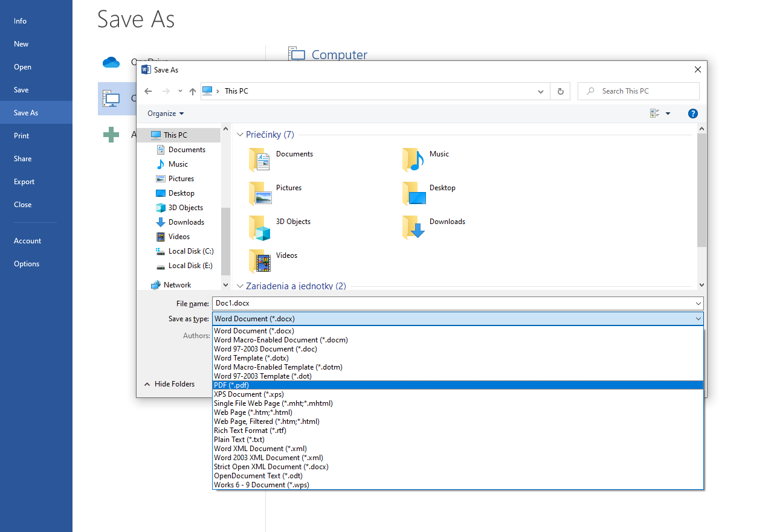Open New in backstage sidebar
Viewport: 774px width, 532px height.
pos(36,44)
